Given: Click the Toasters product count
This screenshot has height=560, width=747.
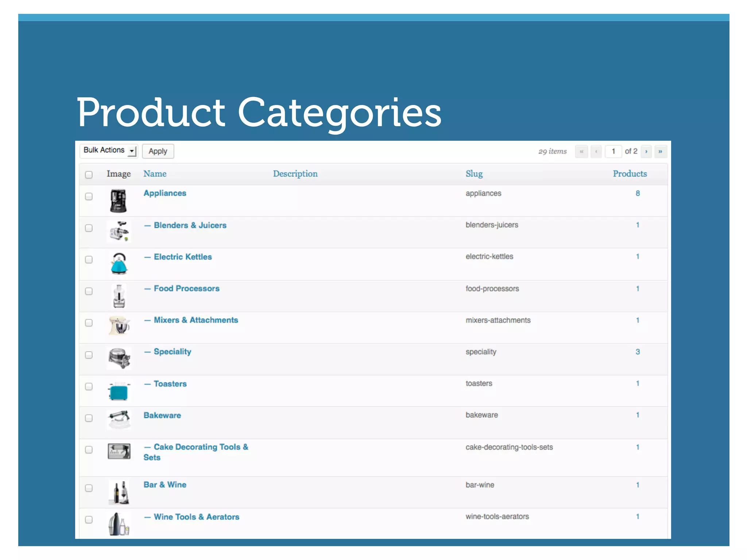Looking at the screenshot, I should [638, 384].
